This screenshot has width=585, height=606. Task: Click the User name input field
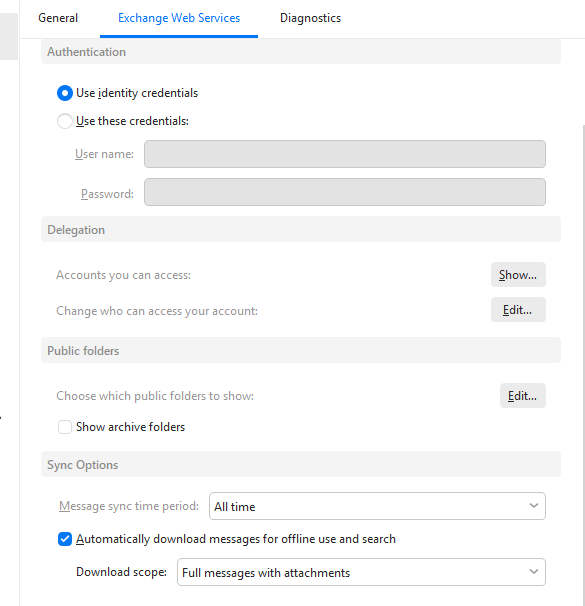point(345,154)
